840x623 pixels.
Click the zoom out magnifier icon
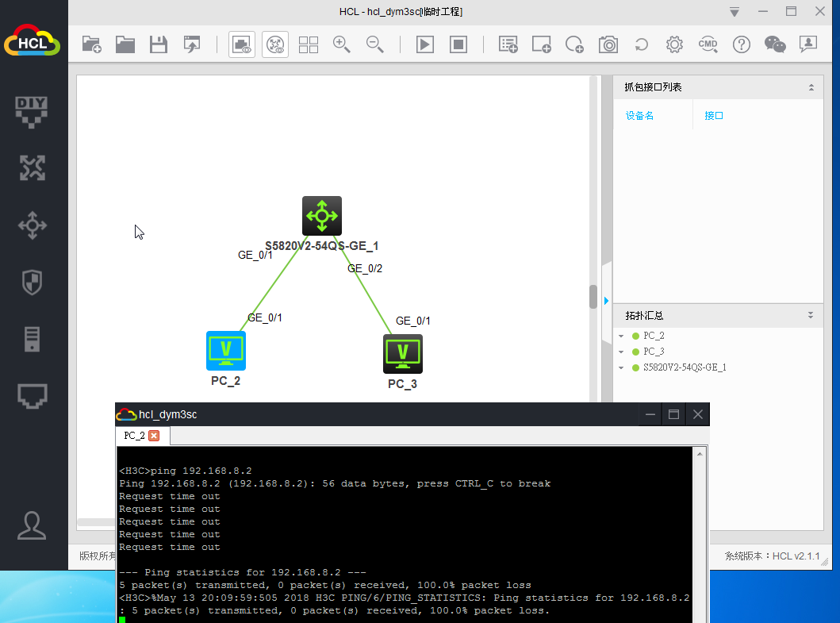coord(375,44)
